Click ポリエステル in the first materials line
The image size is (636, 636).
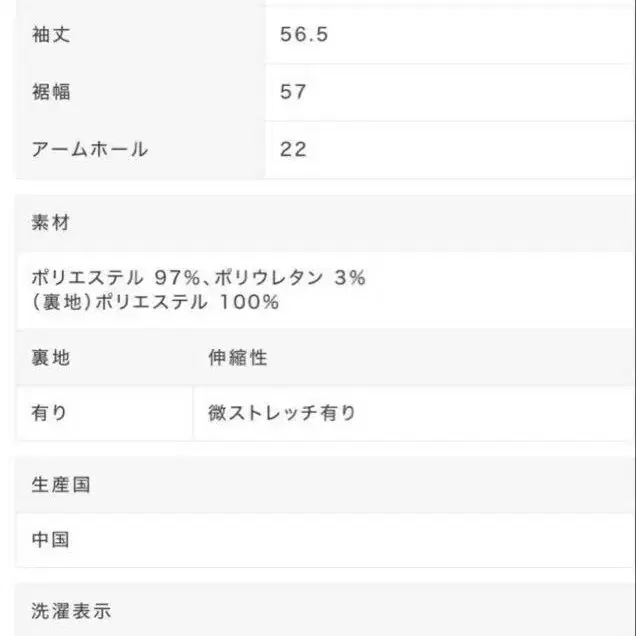[89, 278]
